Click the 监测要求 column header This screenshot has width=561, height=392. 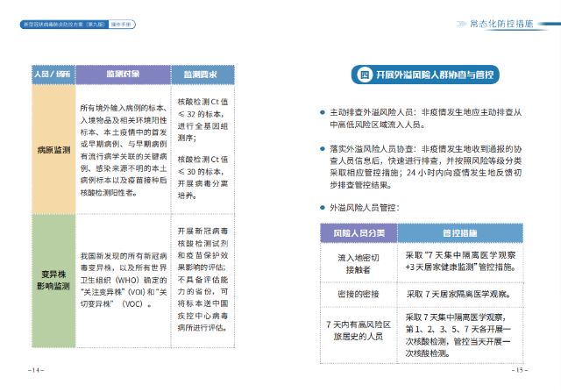(x=201, y=75)
